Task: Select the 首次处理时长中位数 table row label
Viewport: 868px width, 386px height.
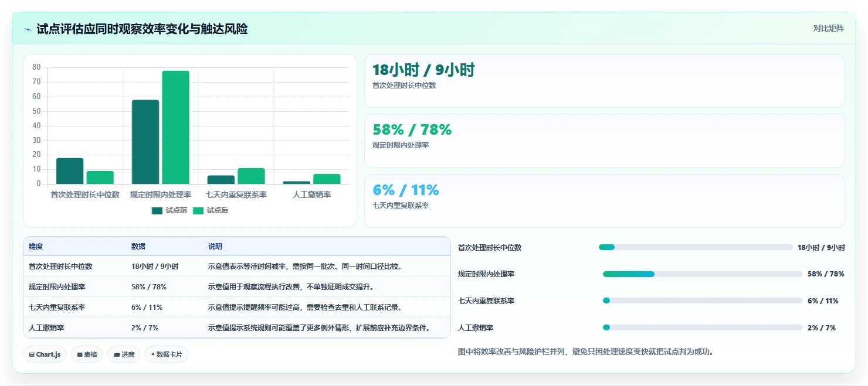Action: (60, 267)
